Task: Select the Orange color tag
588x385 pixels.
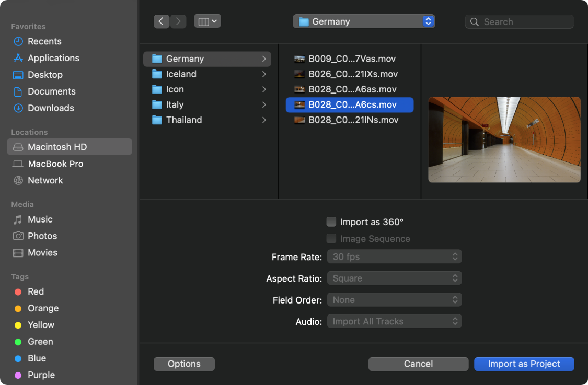Action: [x=43, y=308]
